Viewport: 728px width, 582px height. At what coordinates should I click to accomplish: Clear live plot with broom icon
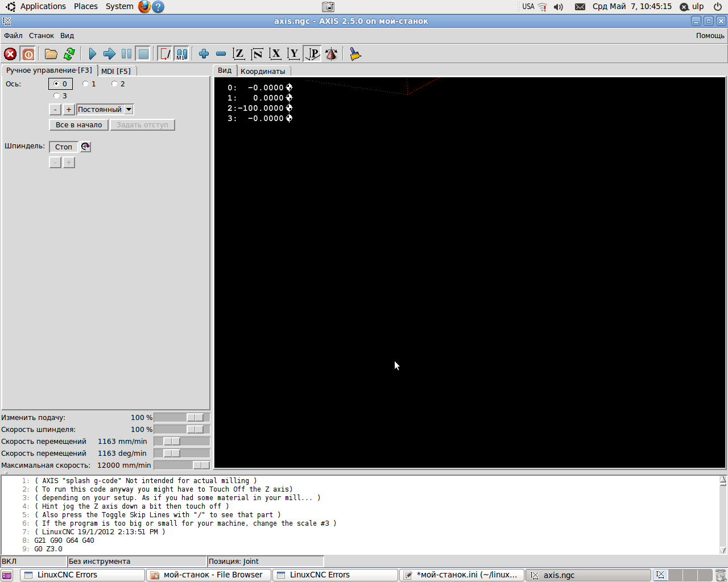pyautogui.click(x=355, y=54)
